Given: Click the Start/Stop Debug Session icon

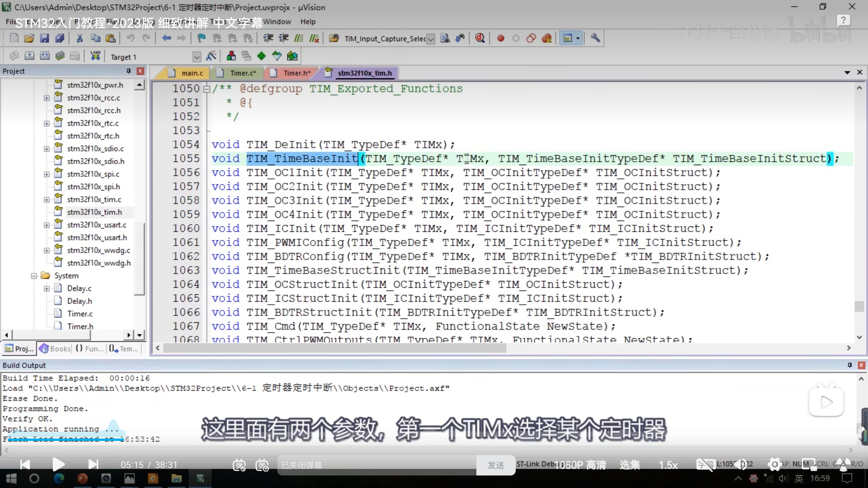Looking at the screenshot, I should tap(479, 38).
